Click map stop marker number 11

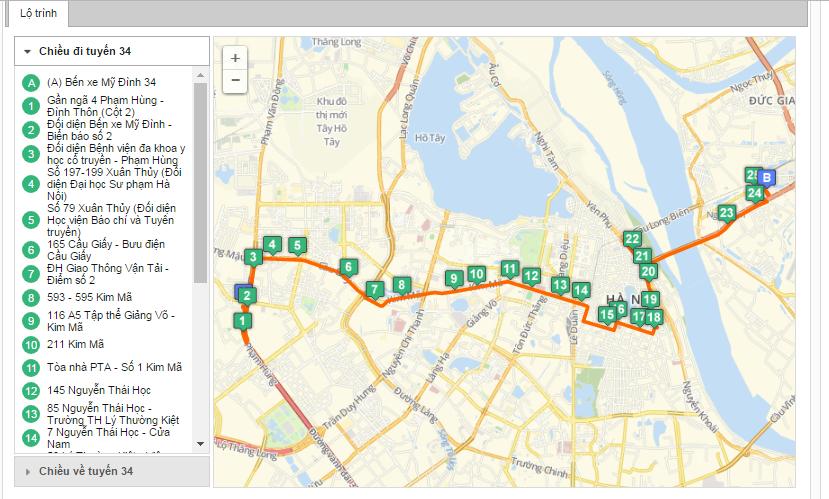coord(510,268)
